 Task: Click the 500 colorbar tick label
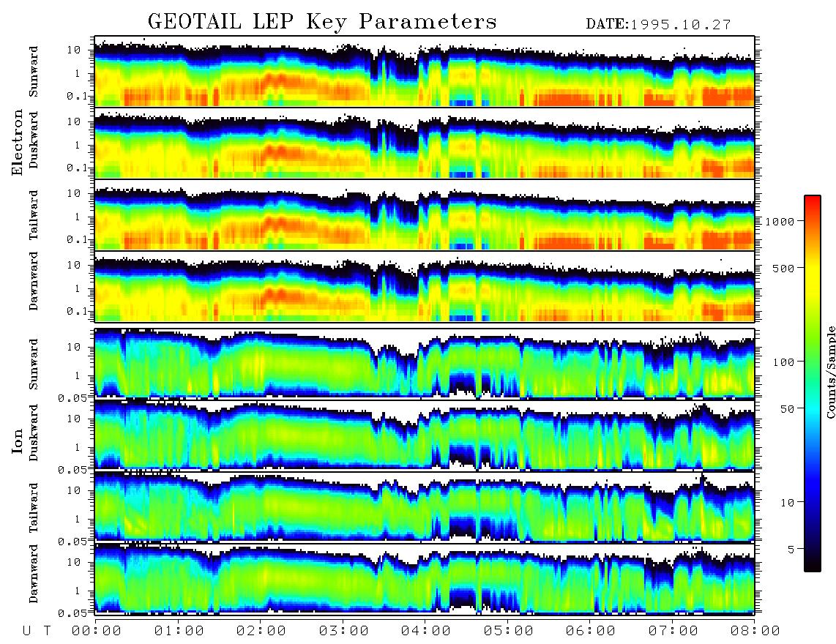click(783, 268)
